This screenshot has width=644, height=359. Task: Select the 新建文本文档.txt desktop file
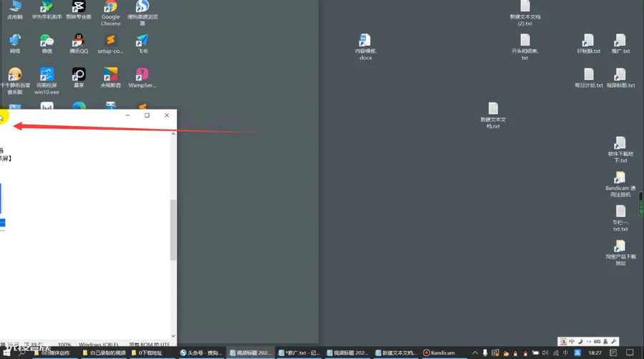tap(493, 116)
